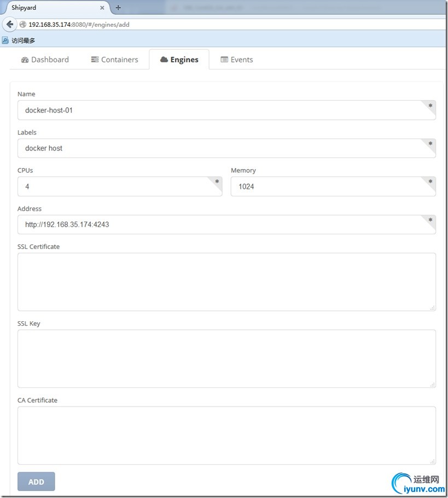Click the resize grip of CA Certificate area

(432, 461)
